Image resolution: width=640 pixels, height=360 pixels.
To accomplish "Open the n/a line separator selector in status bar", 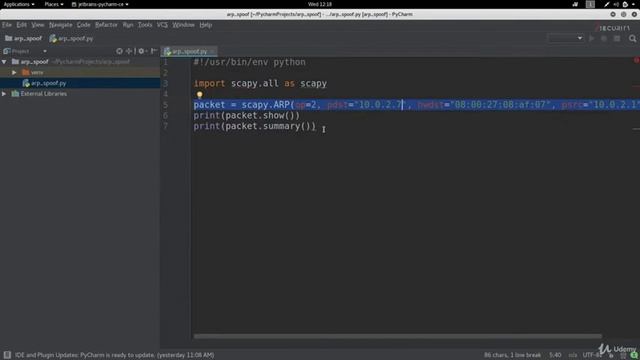I will click(573, 355).
